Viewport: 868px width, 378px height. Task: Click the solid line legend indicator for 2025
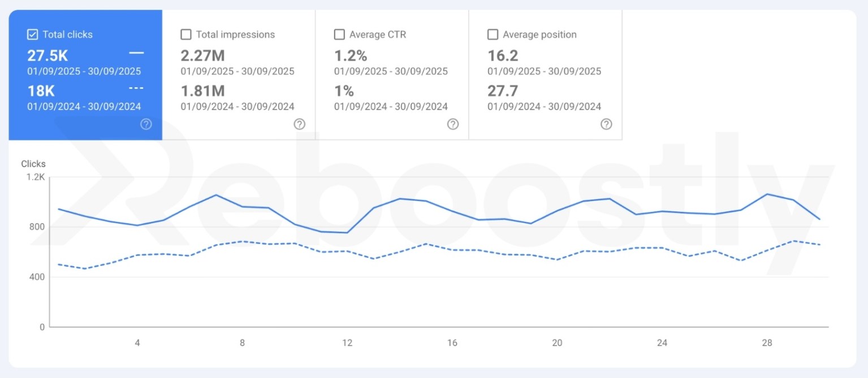pos(136,52)
